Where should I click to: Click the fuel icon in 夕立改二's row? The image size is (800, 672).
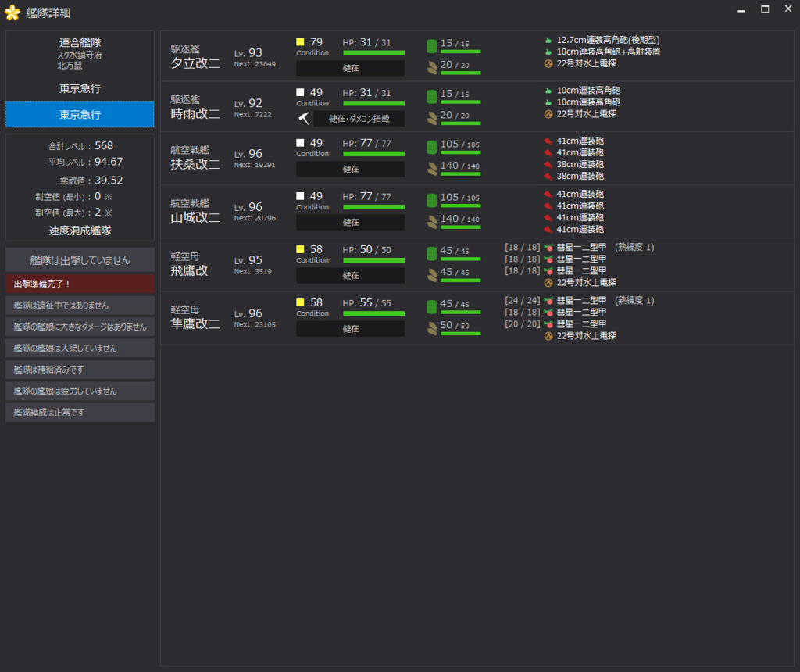click(x=431, y=46)
